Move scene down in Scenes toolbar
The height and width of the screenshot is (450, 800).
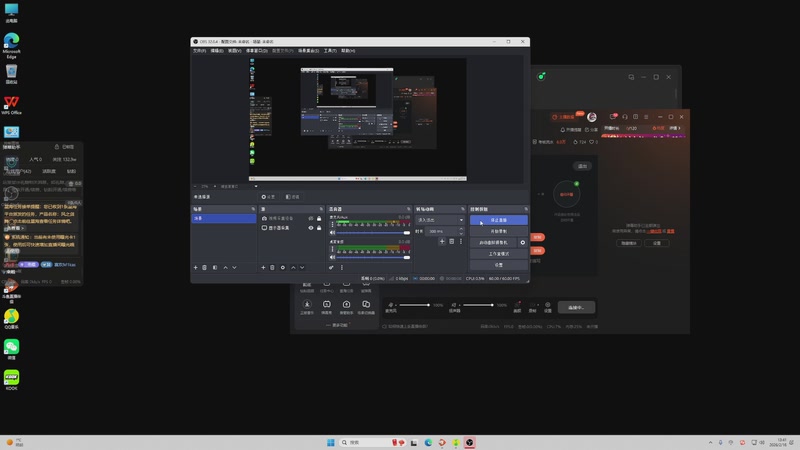coord(234,267)
